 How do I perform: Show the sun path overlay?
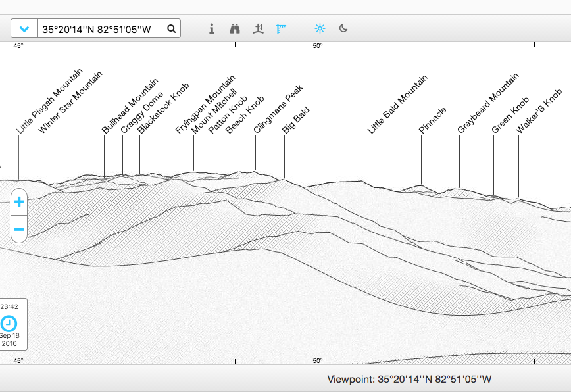[x=320, y=29]
